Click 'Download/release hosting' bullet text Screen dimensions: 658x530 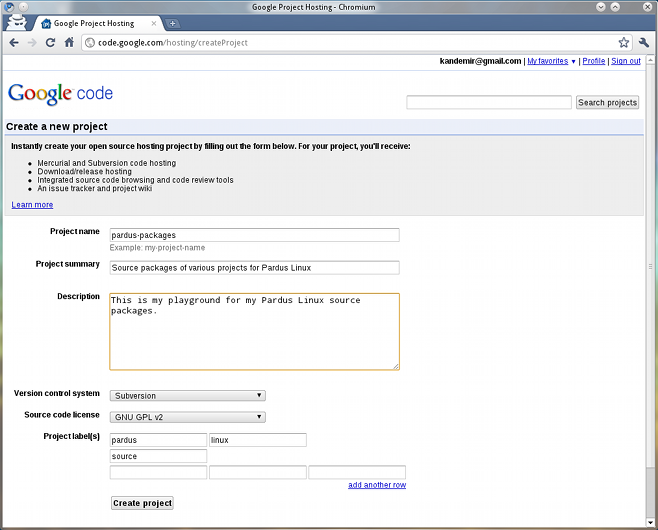pyautogui.click(x=84, y=172)
